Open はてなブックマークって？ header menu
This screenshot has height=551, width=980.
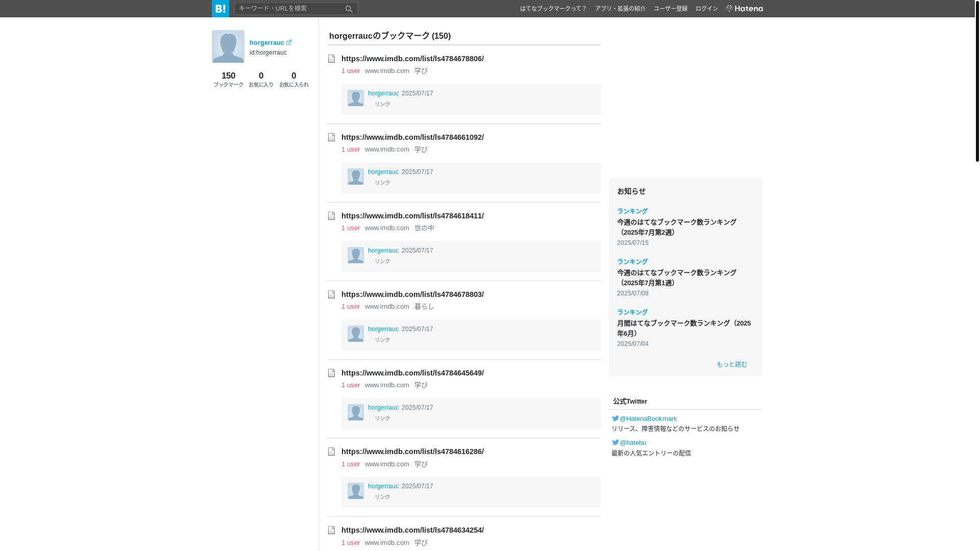[x=553, y=9]
